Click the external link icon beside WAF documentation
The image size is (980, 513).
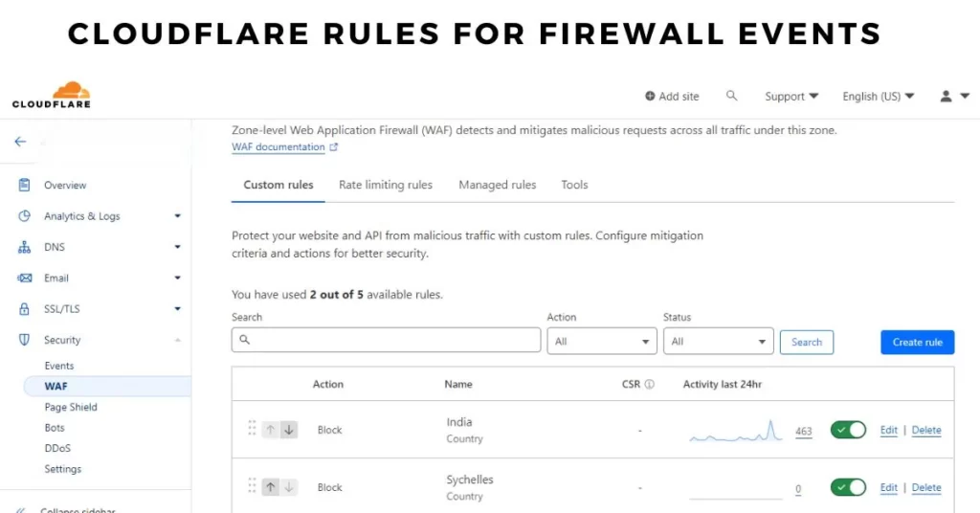(334, 146)
